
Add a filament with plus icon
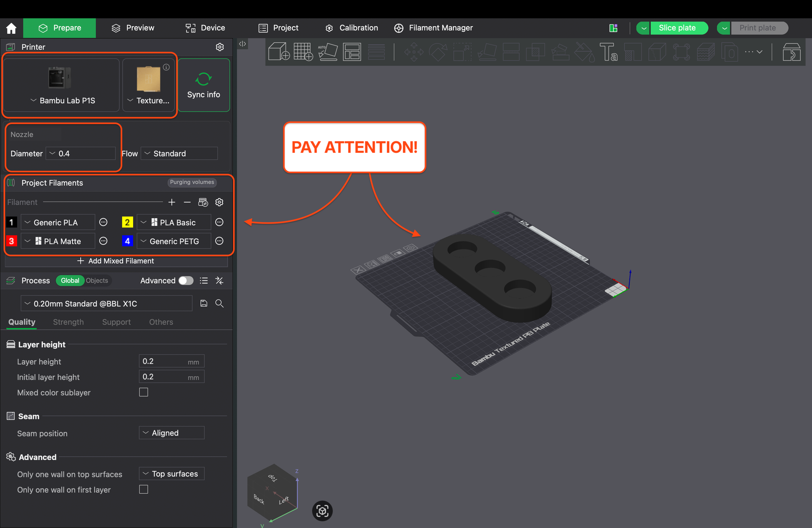(x=172, y=202)
